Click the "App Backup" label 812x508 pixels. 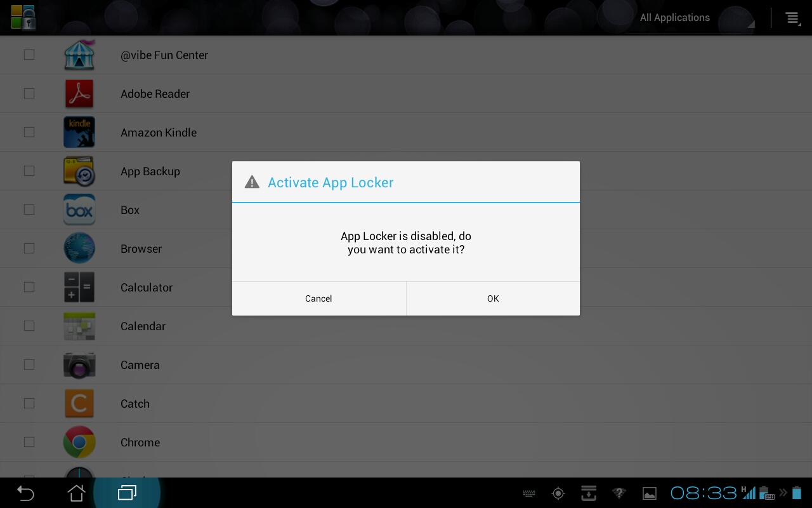pyautogui.click(x=150, y=171)
